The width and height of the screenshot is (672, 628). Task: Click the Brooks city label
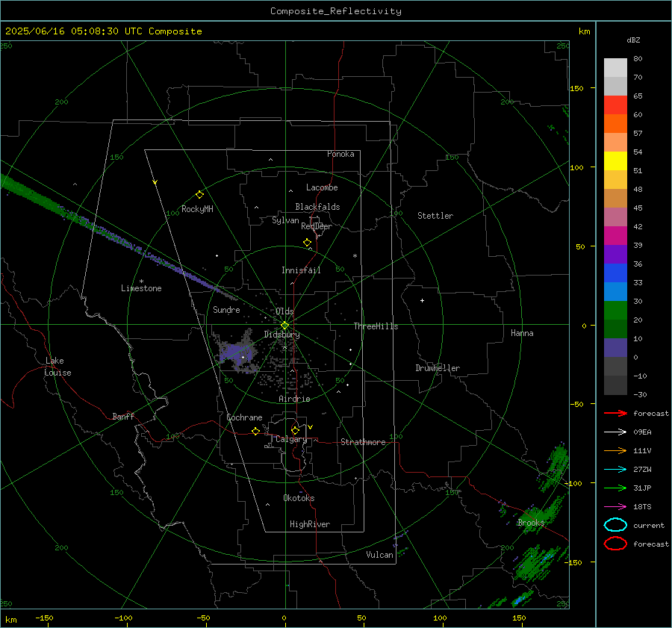[x=531, y=523]
